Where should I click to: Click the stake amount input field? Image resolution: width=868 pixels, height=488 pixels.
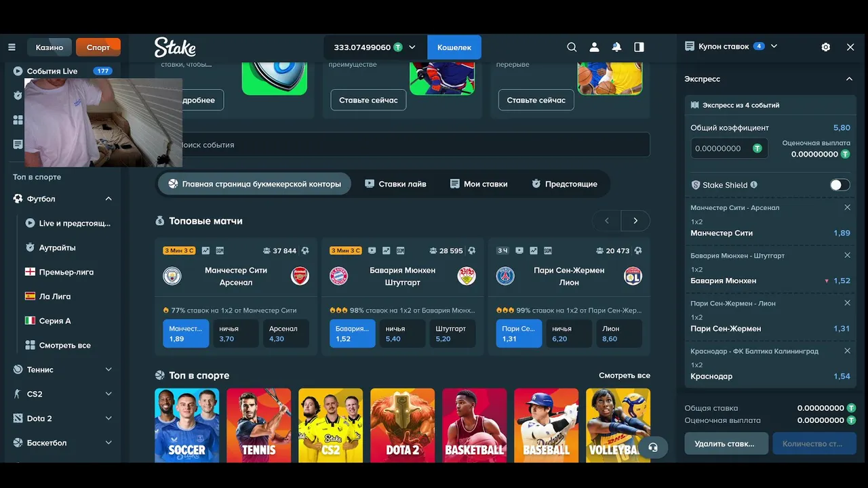click(x=729, y=148)
